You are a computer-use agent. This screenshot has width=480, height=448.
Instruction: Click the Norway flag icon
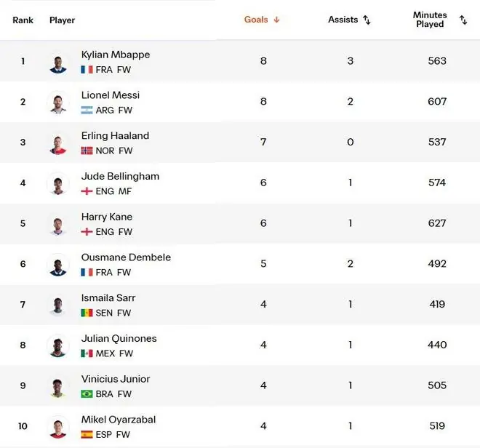(87, 151)
